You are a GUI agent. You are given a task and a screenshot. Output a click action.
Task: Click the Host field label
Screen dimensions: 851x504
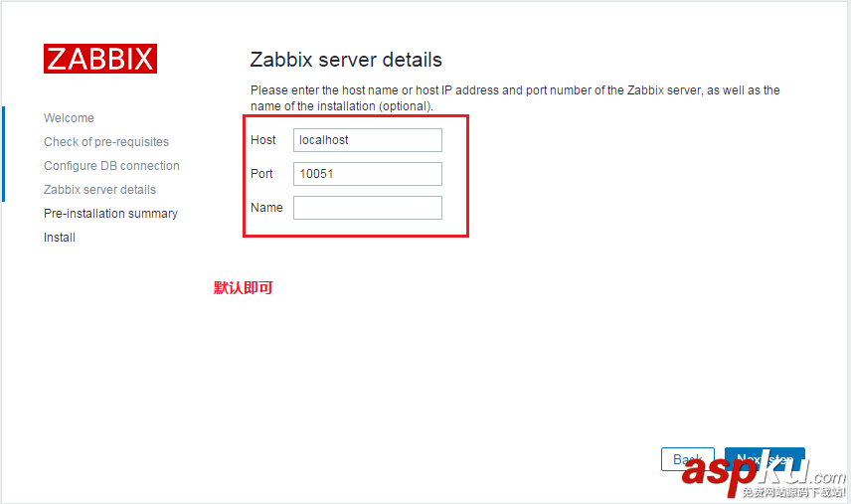tap(263, 140)
